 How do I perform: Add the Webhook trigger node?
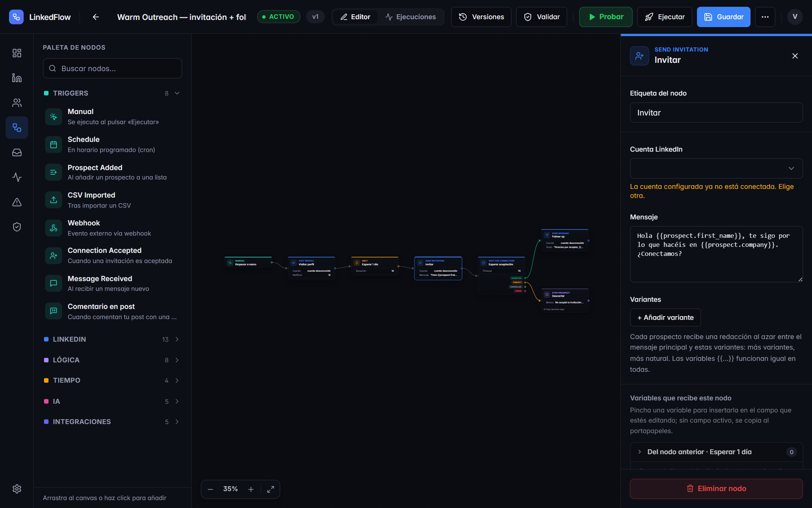tap(112, 228)
